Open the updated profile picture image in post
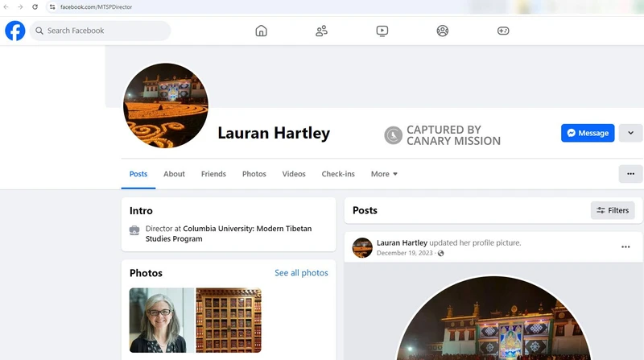Viewport: 644px width, 360px height. (x=493, y=317)
